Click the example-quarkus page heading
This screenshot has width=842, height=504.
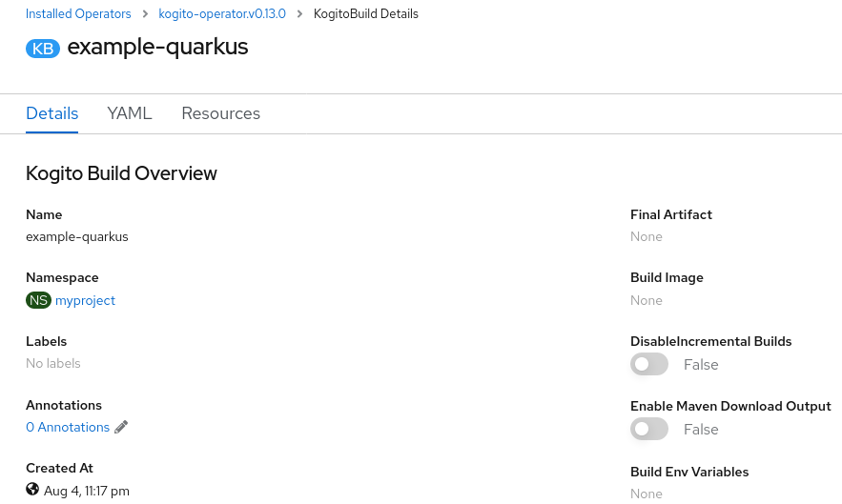(x=157, y=48)
